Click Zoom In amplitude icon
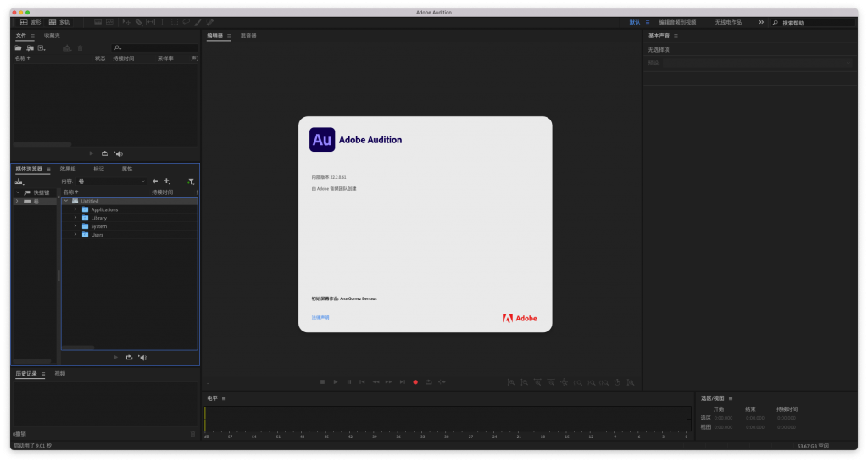This screenshot has height=462, width=868. tap(511, 382)
